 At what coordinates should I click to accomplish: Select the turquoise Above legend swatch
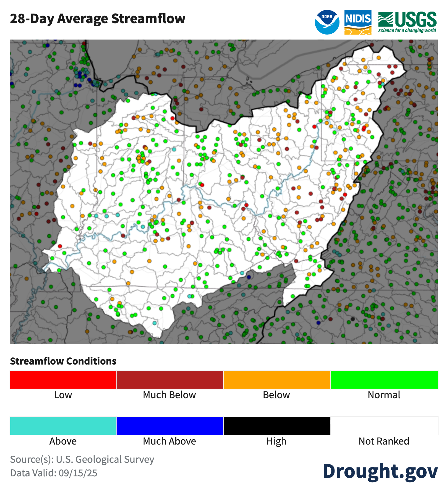63,426
